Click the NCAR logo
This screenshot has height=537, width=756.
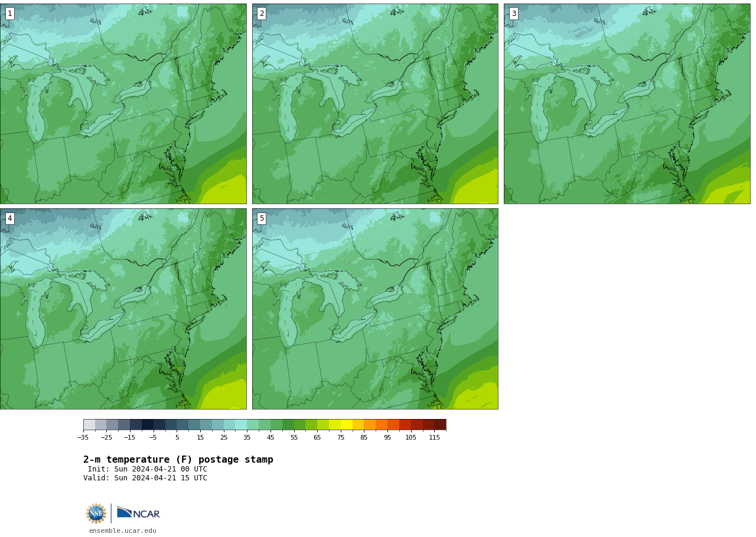point(138,513)
